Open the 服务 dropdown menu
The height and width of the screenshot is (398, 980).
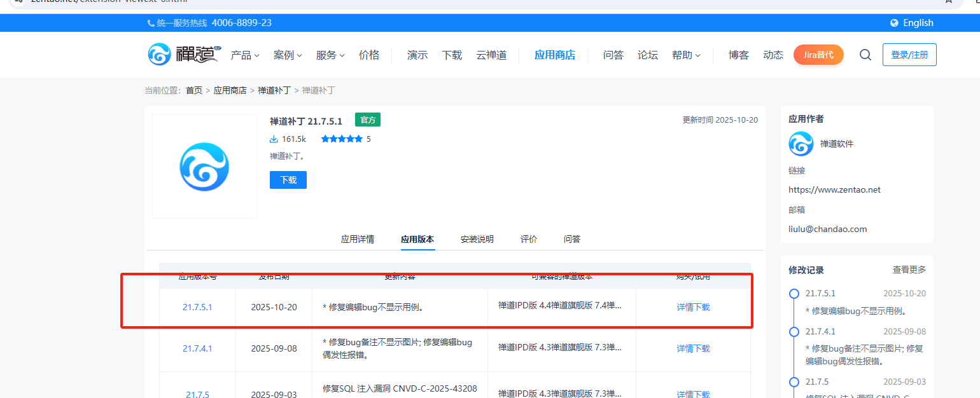(330, 55)
